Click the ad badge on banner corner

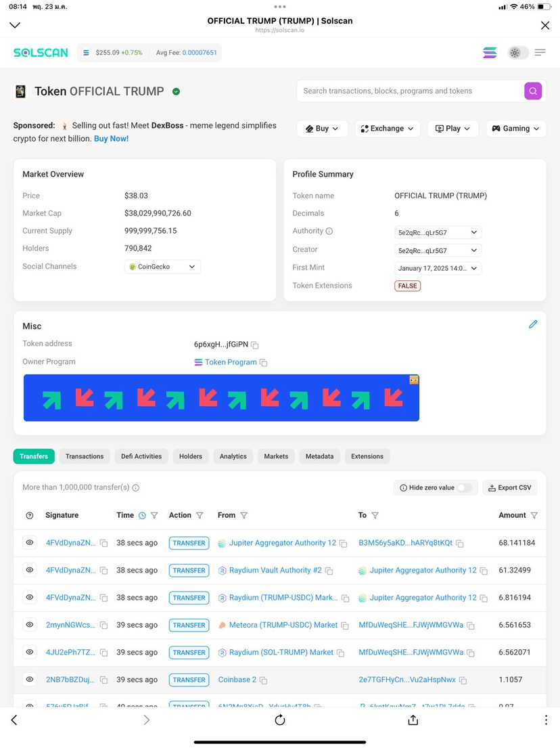pos(414,380)
